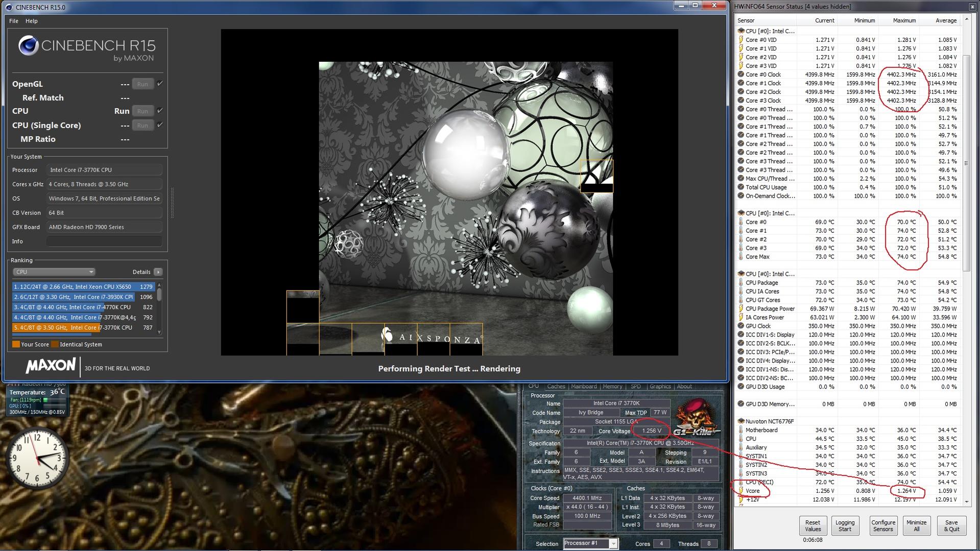Click the icon beside GPU D3D Usage
The width and height of the screenshot is (980, 551).
point(740,387)
